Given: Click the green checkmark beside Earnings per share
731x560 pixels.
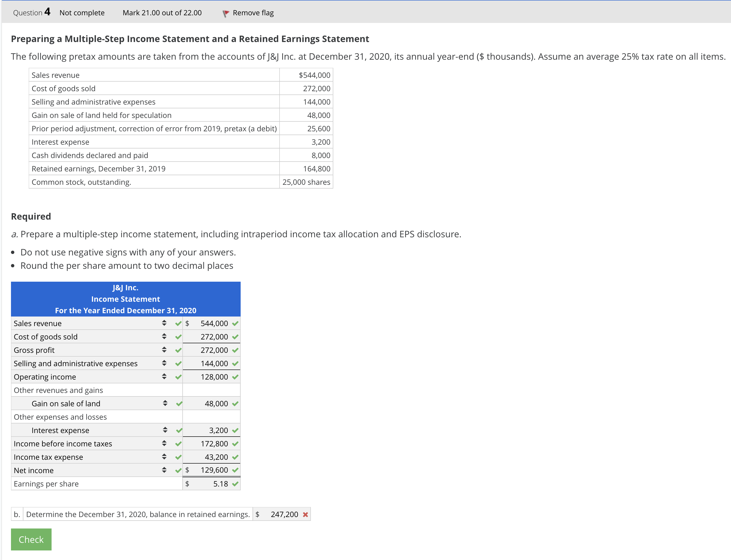Looking at the screenshot, I should [236, 484].
